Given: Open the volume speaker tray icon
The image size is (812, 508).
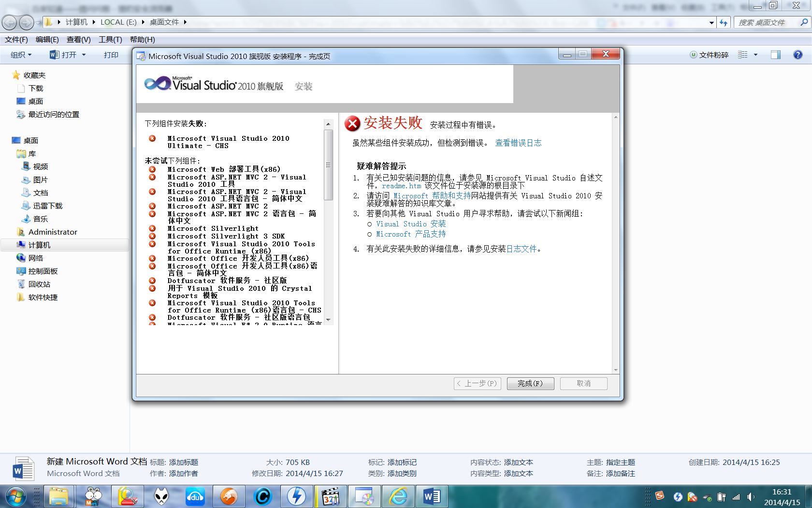Looking at the screenshot, I should [x=751, y=496].
